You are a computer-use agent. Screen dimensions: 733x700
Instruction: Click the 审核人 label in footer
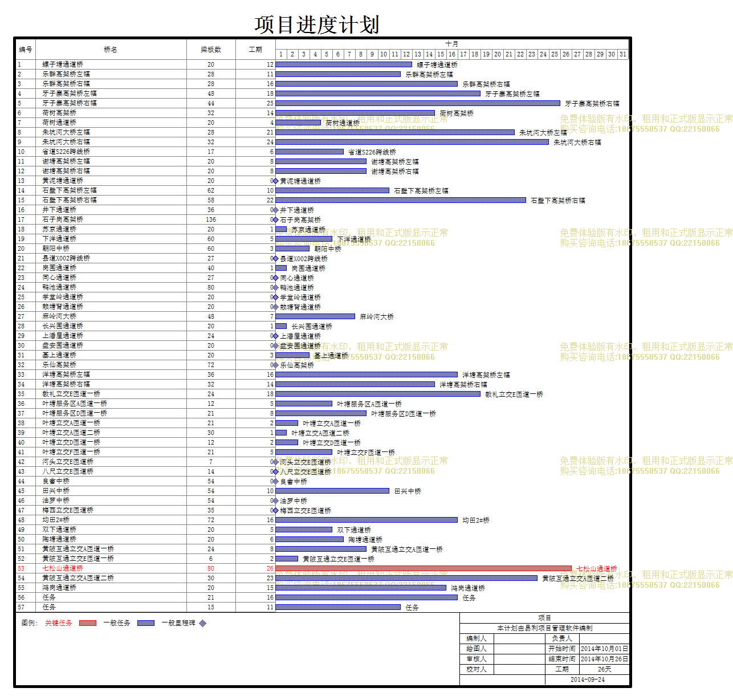pos(477,659)
